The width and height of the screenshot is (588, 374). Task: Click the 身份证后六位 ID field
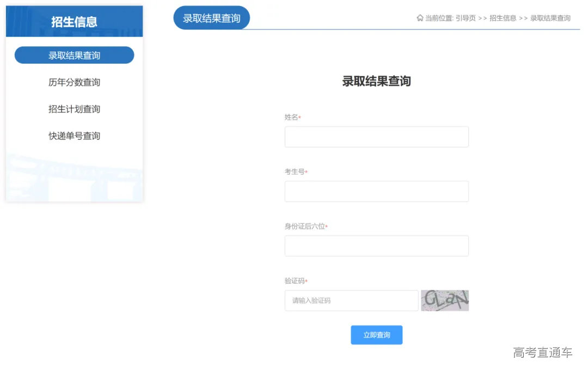(x=376, y=246)
